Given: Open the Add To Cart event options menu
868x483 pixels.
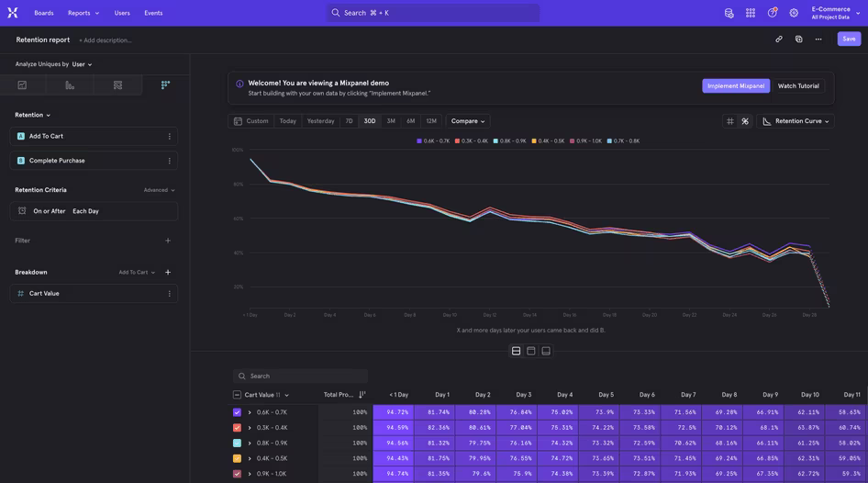Looking at the screenshot, I should (170, 136).
